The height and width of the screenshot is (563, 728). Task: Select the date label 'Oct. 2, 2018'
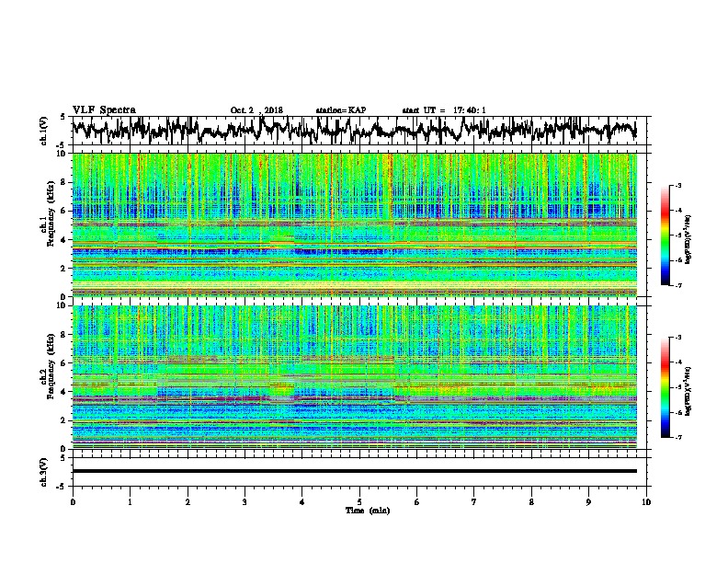[x=256, y=110]
